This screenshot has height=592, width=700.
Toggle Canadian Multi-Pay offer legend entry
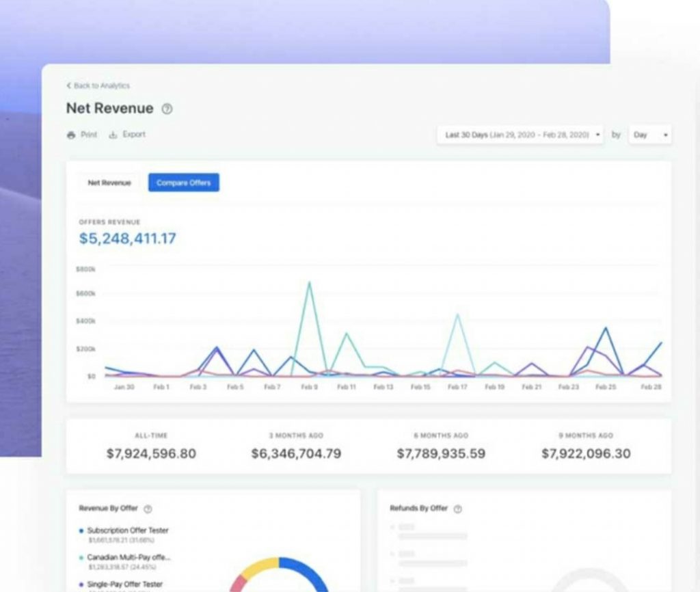(129, 558)
